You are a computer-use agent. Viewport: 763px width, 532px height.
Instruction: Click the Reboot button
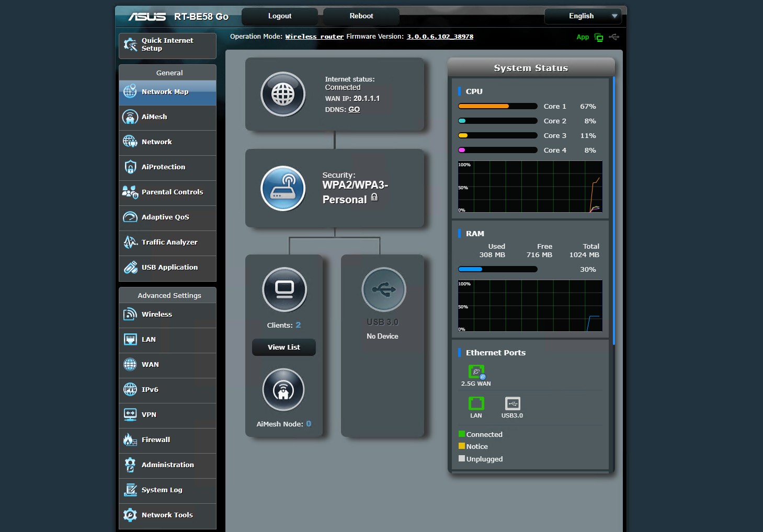361,16
